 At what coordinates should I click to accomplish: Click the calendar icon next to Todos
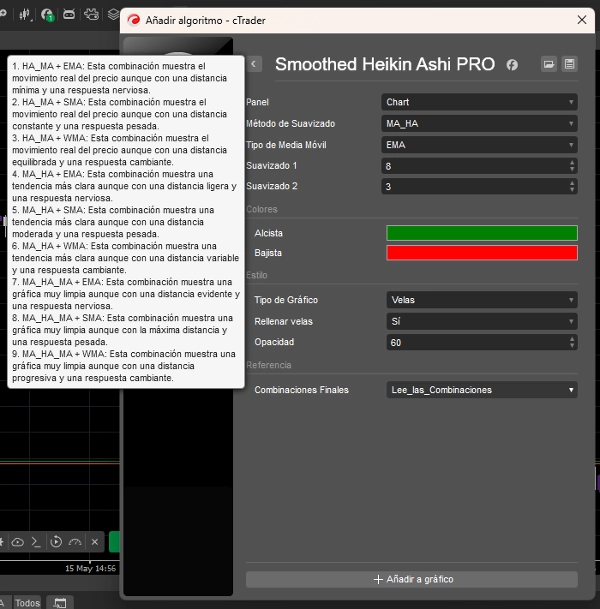[x=60, y=602]
